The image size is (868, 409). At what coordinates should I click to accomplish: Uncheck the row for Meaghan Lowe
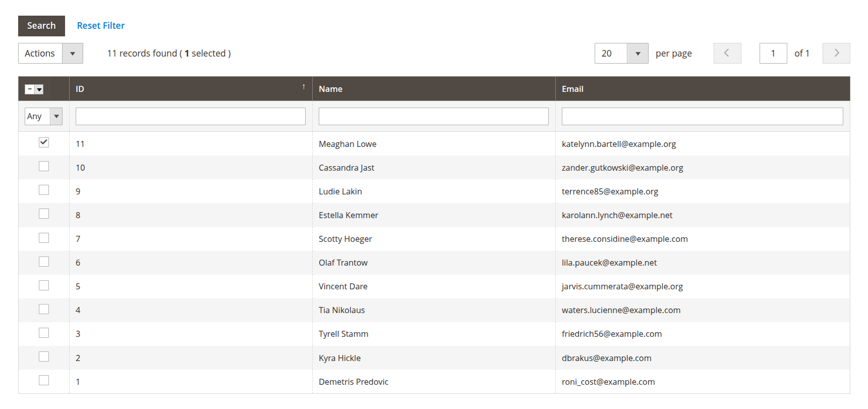[x=44, y=142]
